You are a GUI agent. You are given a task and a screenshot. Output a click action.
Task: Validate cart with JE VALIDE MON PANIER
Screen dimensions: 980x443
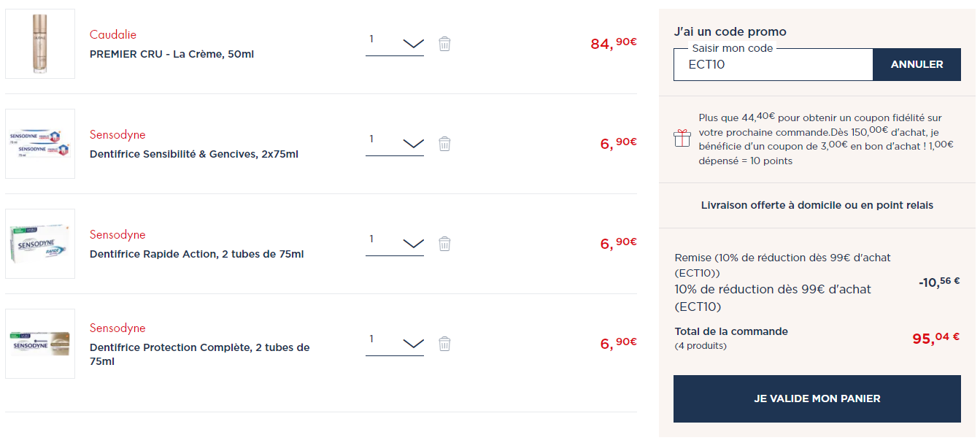point(817,398)
